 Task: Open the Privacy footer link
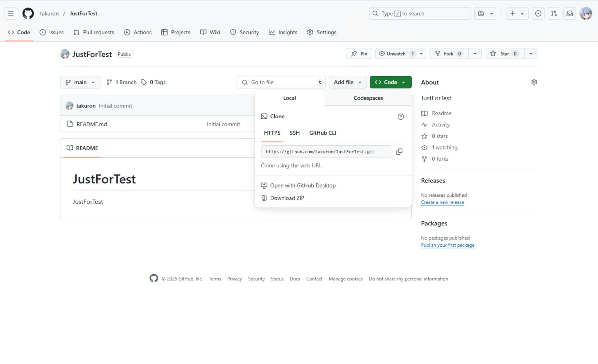pyautogui.click(x=234, y=279)
